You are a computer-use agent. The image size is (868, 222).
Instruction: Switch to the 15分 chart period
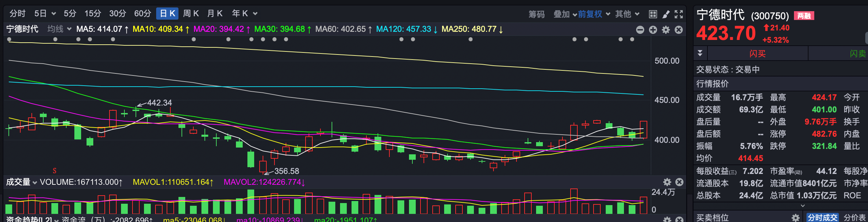pyautogui.click(x=93, y=14)
